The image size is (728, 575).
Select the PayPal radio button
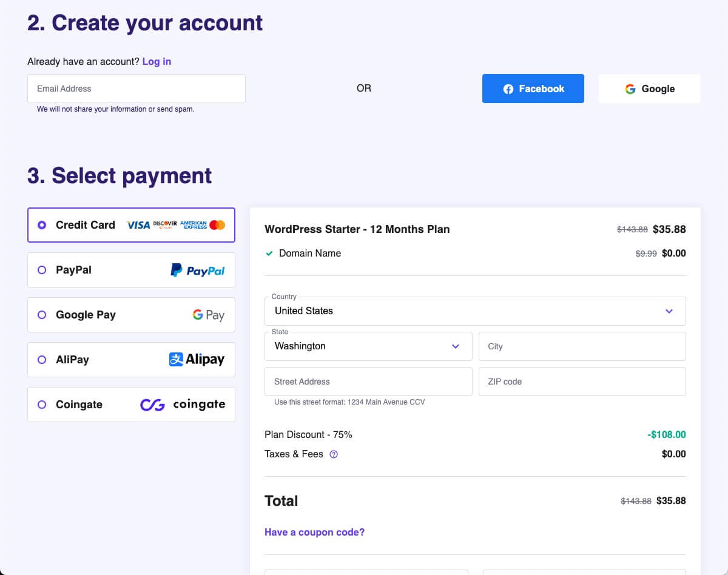(42, 270)
